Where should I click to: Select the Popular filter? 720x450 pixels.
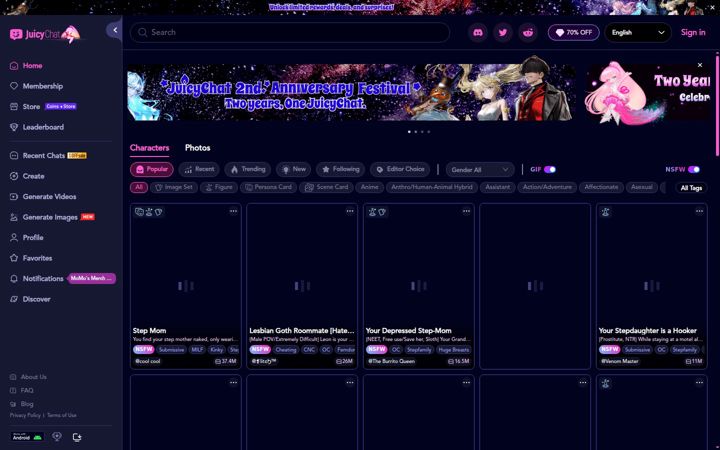pyautogui.click(x=152, y=169)
